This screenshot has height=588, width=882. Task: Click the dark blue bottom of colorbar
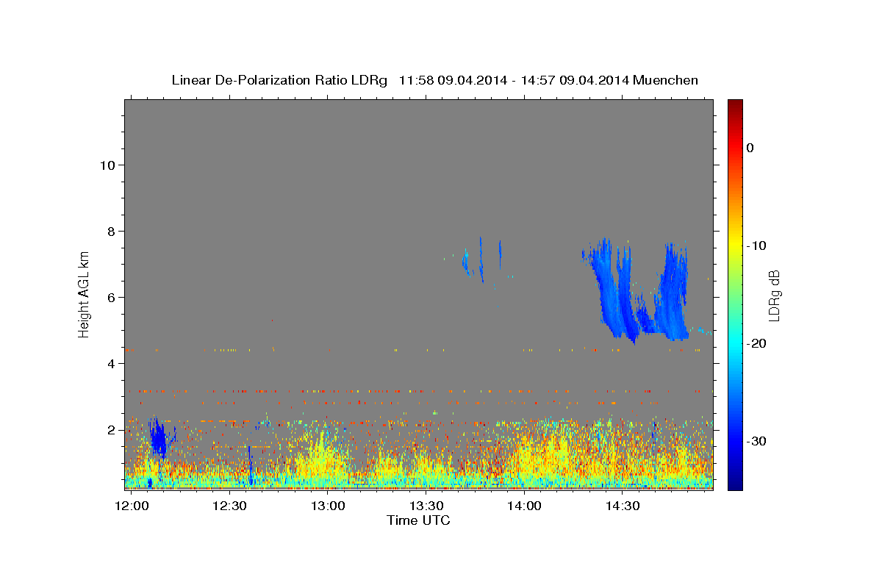(734, 481)
